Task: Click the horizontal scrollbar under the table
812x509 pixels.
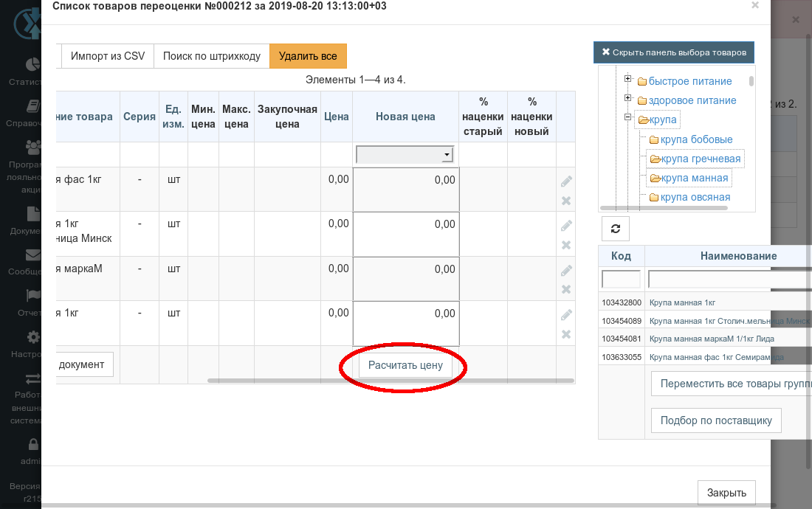Action: (x=390, y=381)
